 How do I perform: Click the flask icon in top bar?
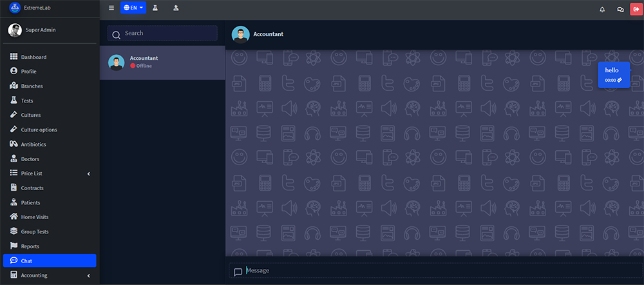[155, 8]
